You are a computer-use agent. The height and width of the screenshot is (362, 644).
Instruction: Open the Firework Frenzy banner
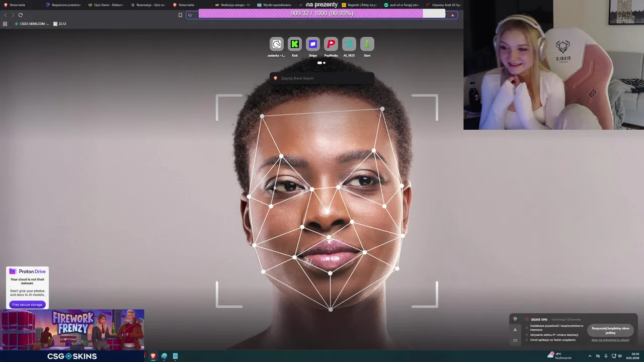click(72, 329)
